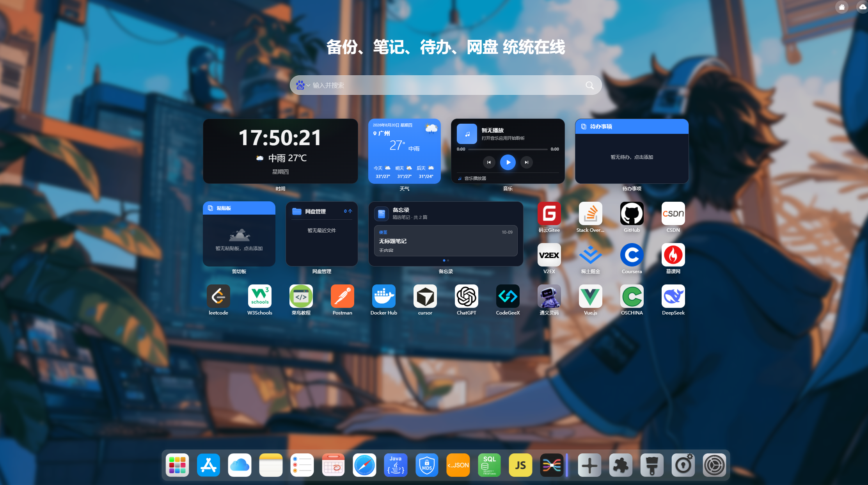
Task: Select 后天 forecast in weather widget
Action: 426,172
